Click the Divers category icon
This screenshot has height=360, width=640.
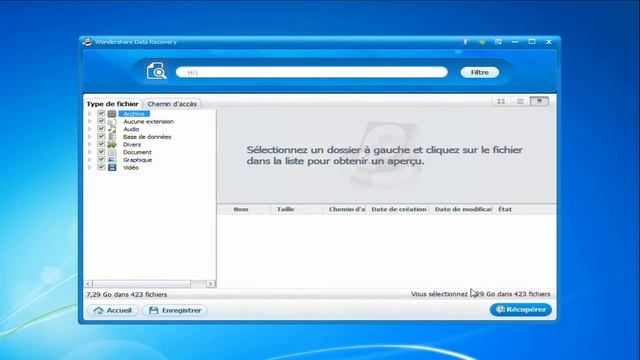[112, 144]
